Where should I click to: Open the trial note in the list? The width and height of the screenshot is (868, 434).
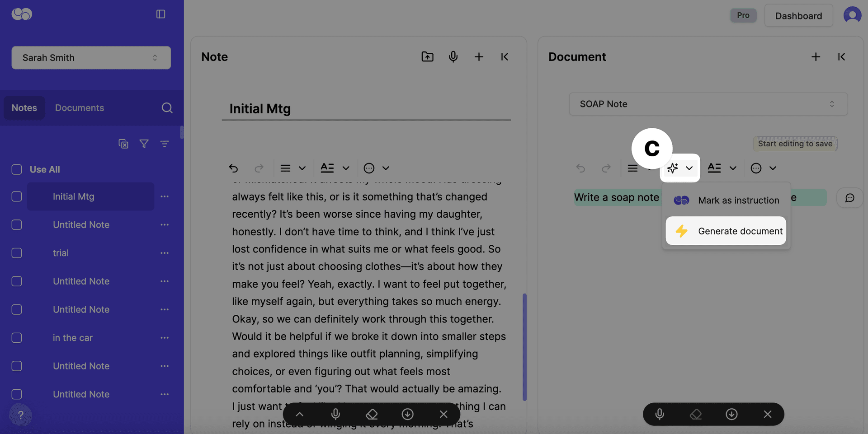coord(61,253)
